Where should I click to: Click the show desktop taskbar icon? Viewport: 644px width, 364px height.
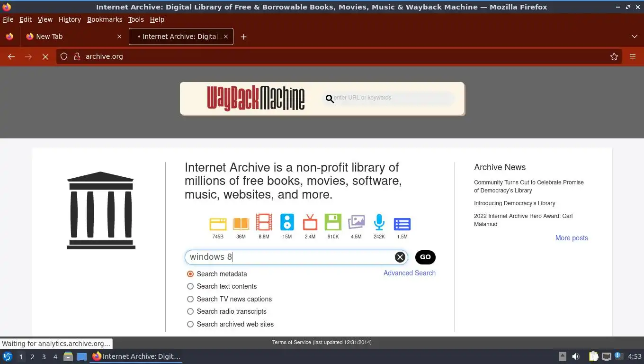(82, 356)
